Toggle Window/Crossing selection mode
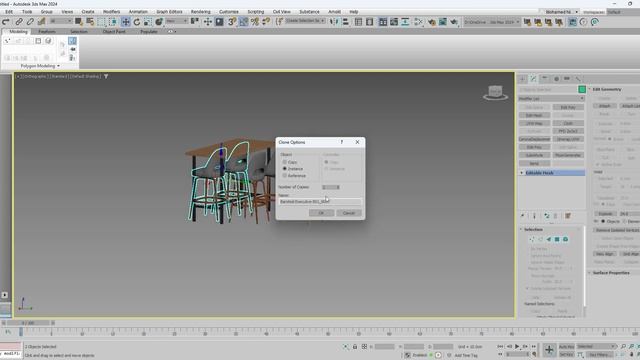This screenshot has height=360, width=640. tap(113, 22)
